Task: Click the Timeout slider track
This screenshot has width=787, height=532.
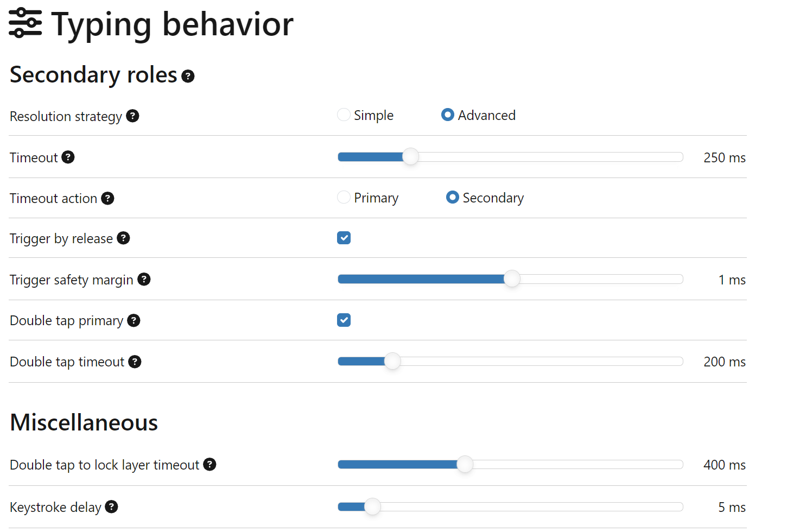Action: pos(543,157)
